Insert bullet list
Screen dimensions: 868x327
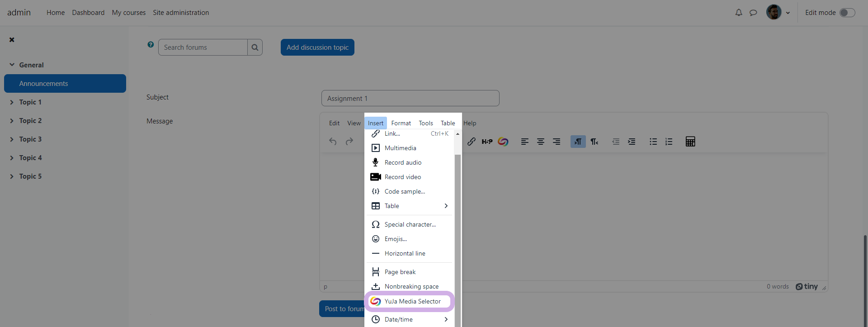653,142
